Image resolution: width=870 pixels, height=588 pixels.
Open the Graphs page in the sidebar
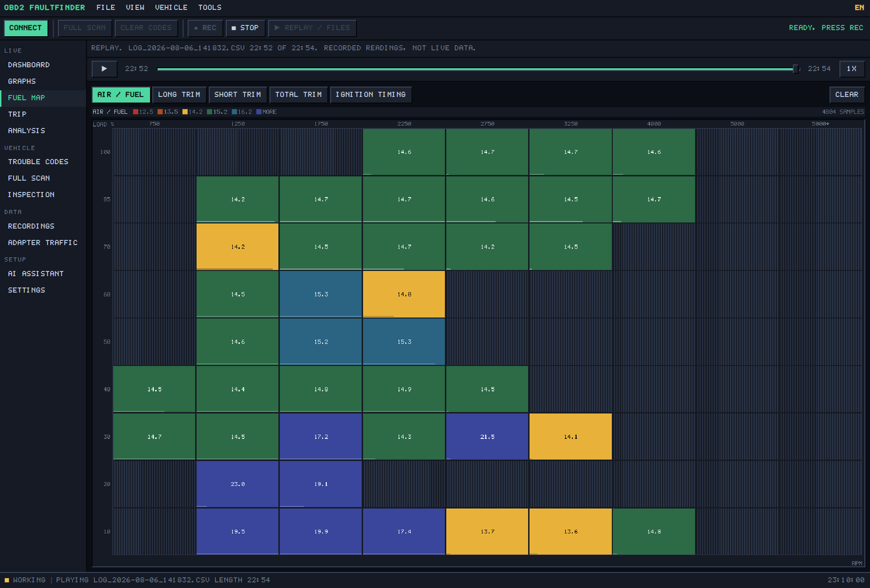click(43, 81)
